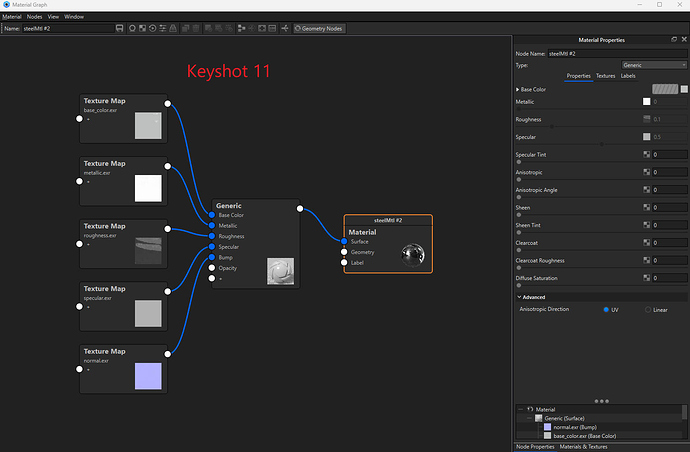Click the Specular Tint value field

click(669, 154)
